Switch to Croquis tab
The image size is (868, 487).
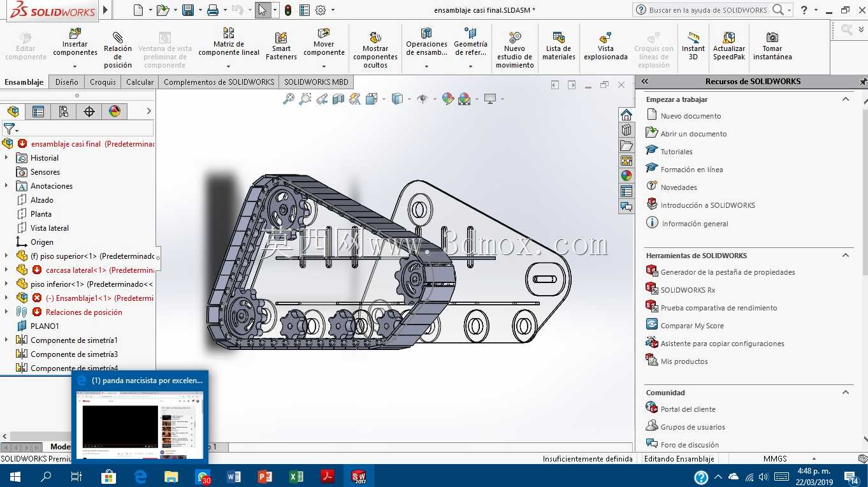(103, 82)
